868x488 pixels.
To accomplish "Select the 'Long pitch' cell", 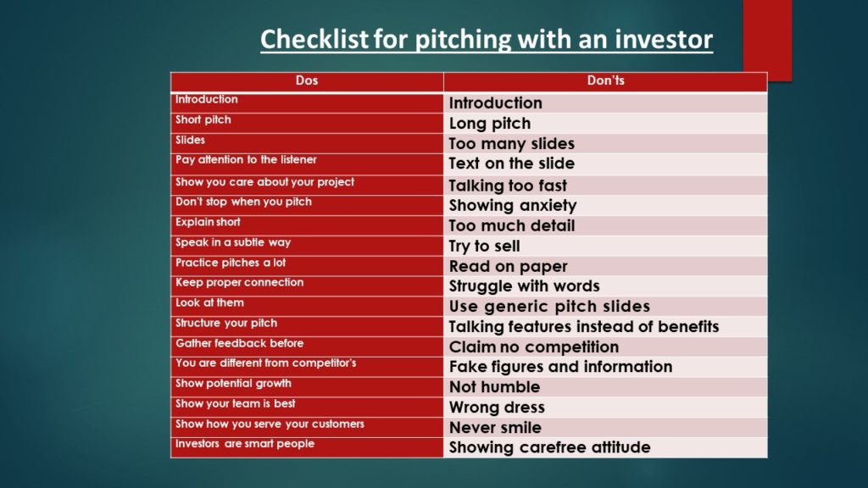I will (605, 124).
